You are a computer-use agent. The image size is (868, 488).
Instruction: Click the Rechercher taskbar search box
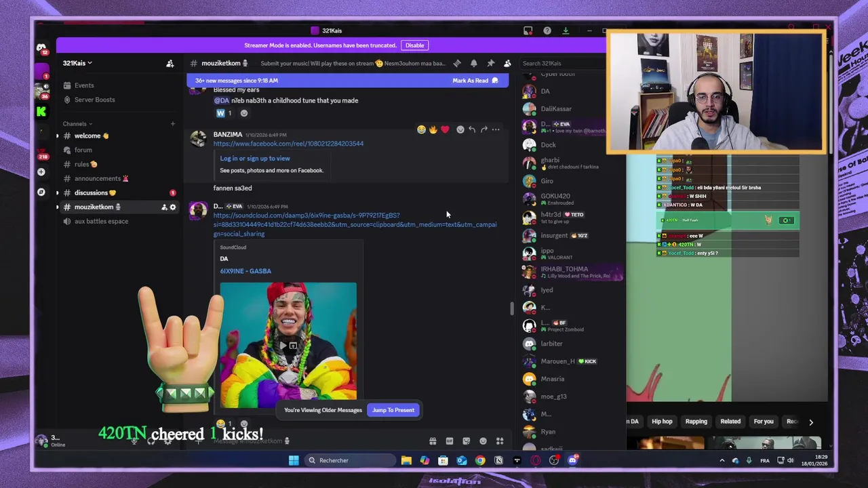tap(349, 460)
